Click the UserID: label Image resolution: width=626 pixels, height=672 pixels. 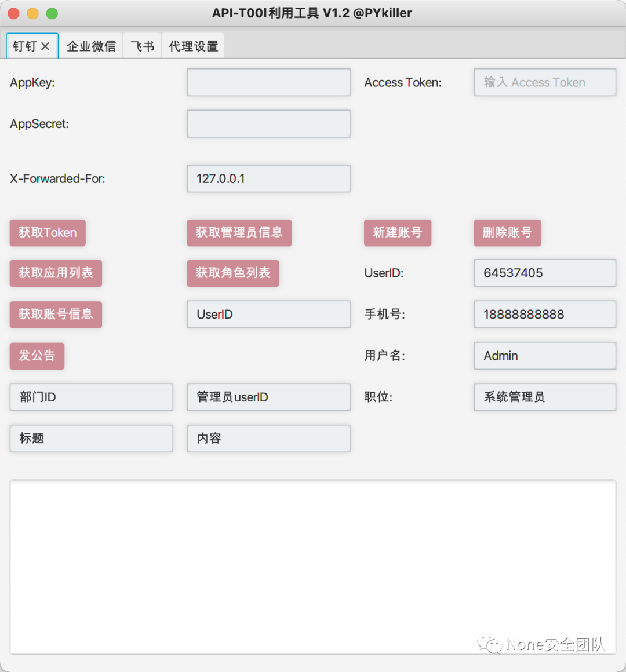coord(384,273)
